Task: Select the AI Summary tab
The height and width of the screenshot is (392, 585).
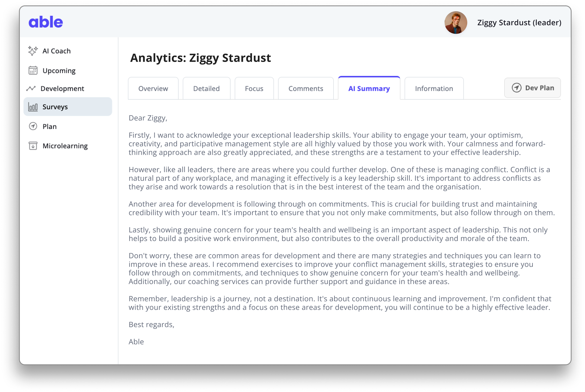Action: 369,88
